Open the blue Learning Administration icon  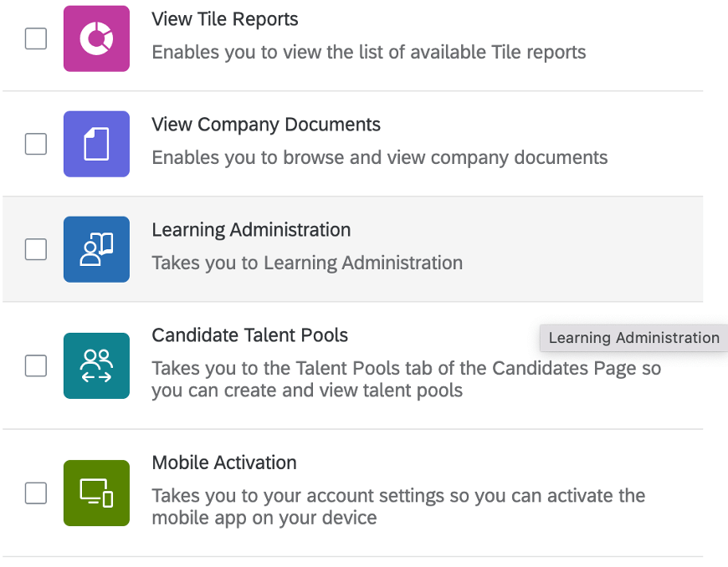(96, 249)
